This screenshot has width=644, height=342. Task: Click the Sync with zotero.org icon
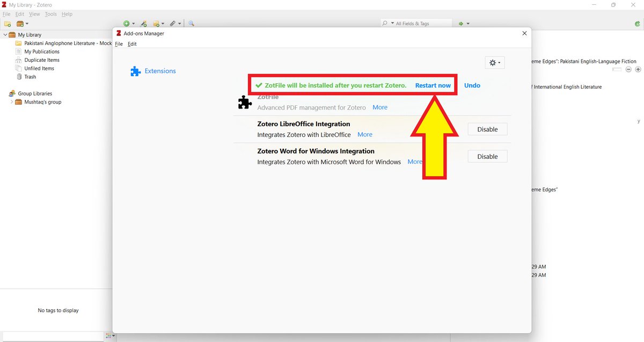pos(636,24)
